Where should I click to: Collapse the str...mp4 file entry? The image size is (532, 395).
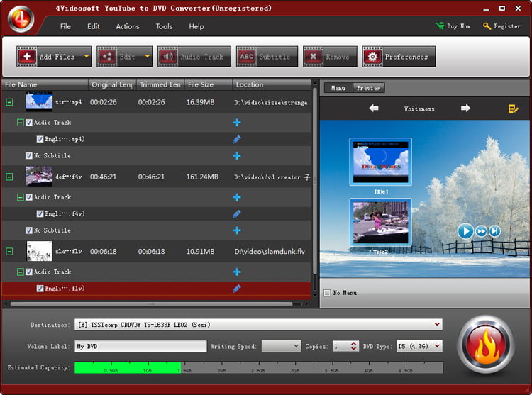coord(9,102)
